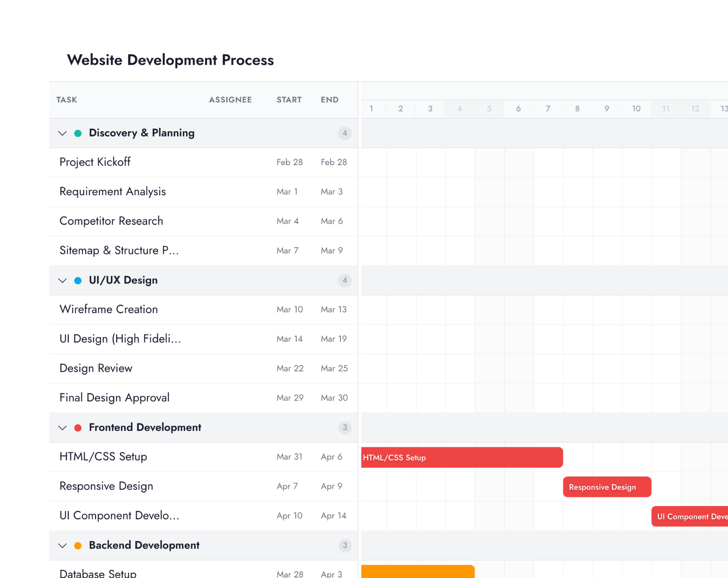Click day 10 in the timeline header

(x=636, y=109)
